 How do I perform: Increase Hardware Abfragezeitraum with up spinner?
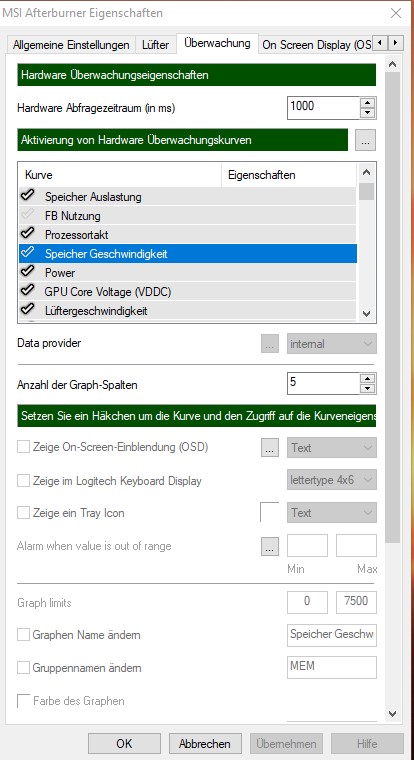(368, 102)
